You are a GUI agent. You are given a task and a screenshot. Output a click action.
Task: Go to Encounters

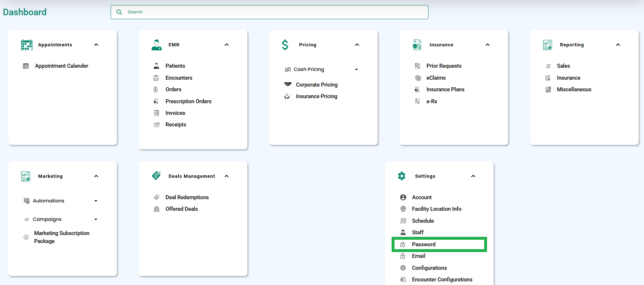(x=179, y=78)
